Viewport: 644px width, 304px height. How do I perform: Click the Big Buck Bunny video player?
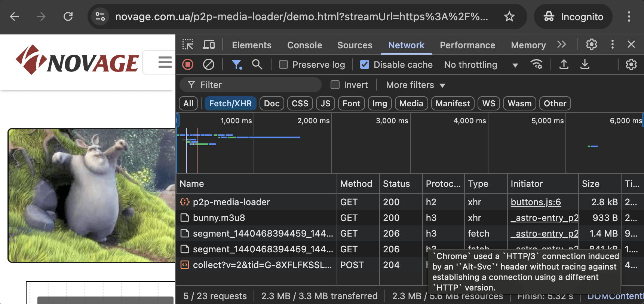[x=92, y=195]
